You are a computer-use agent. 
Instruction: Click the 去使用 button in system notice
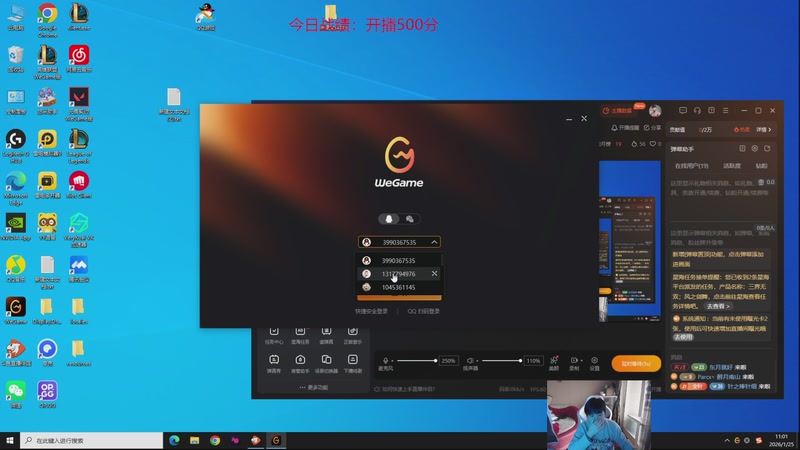[683, 337]
